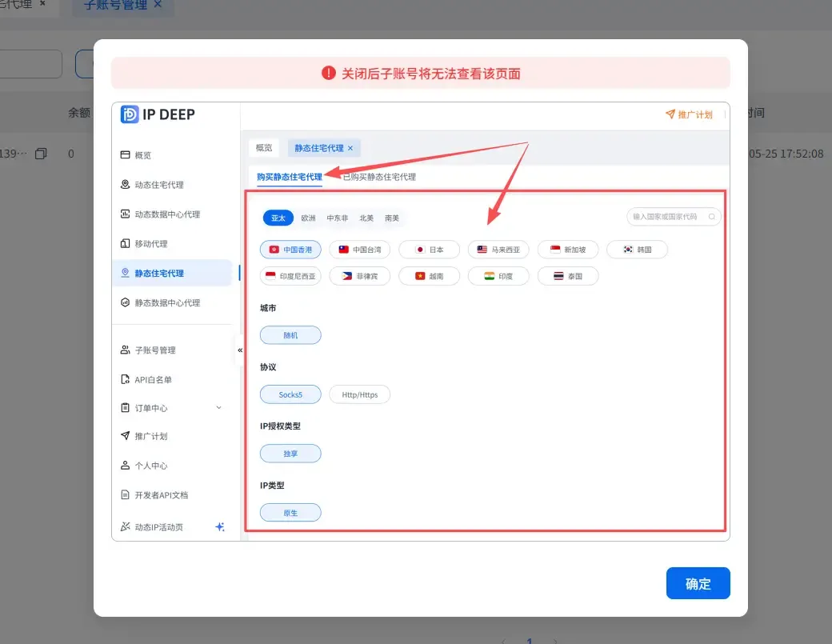Select 随机 city option
Image resolution: width=832 pixels, height=644 pixels.
click(290, 335)
